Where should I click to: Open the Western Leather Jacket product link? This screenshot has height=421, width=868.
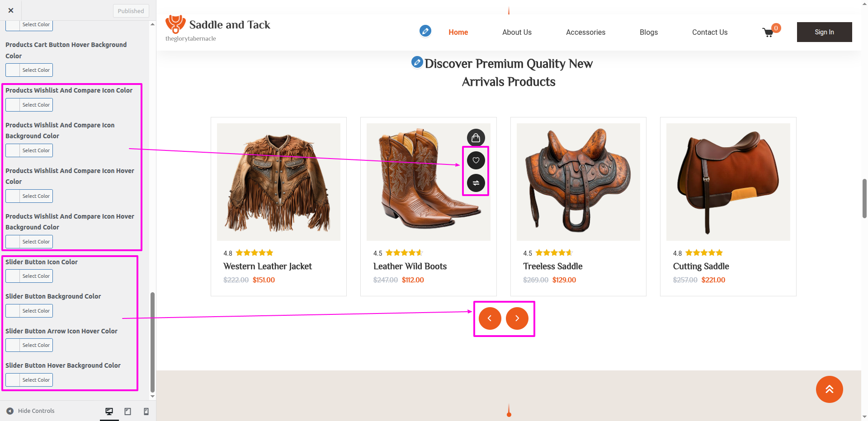[x=268, y=267]
